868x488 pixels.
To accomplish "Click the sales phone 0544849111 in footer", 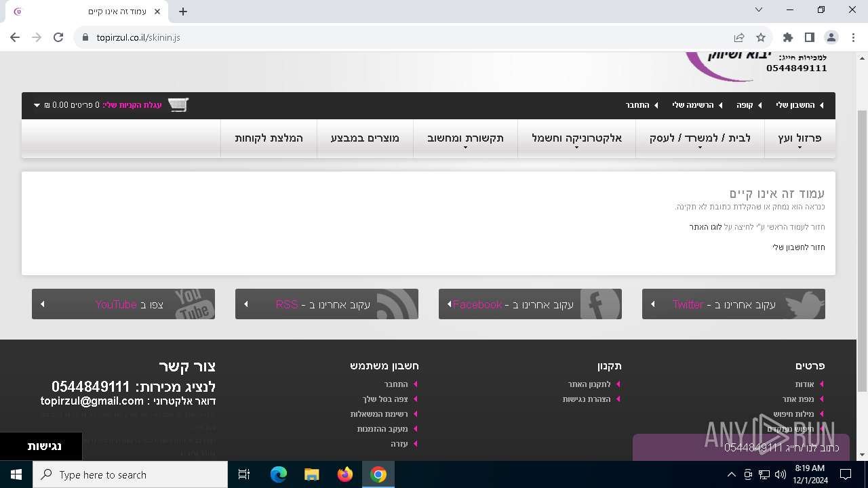I will [x=90, y=387].
